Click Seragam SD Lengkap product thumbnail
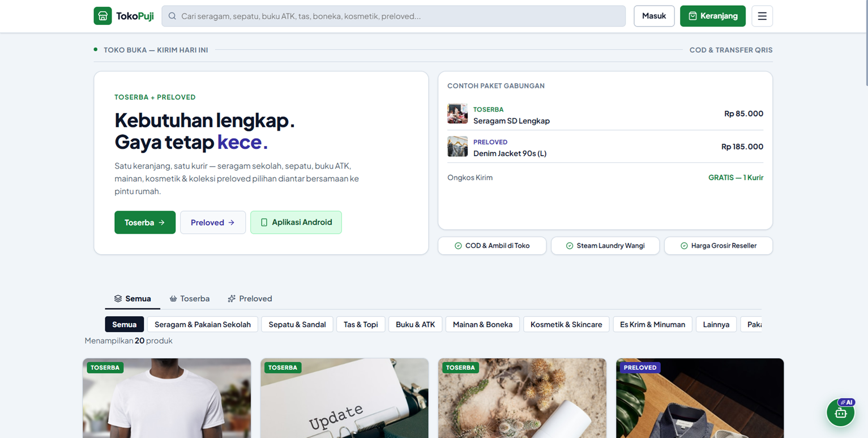The height and width of the screenshot is (438, 868). coord(457,114)
